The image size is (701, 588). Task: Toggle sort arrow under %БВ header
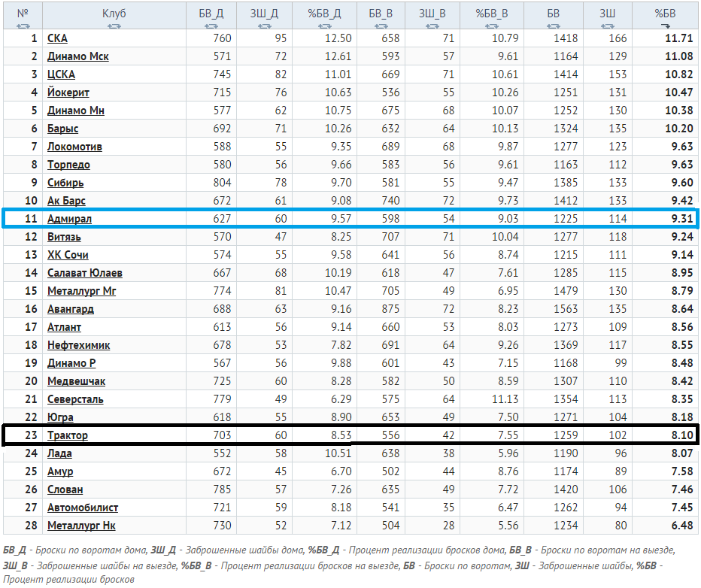pos(666,26)
